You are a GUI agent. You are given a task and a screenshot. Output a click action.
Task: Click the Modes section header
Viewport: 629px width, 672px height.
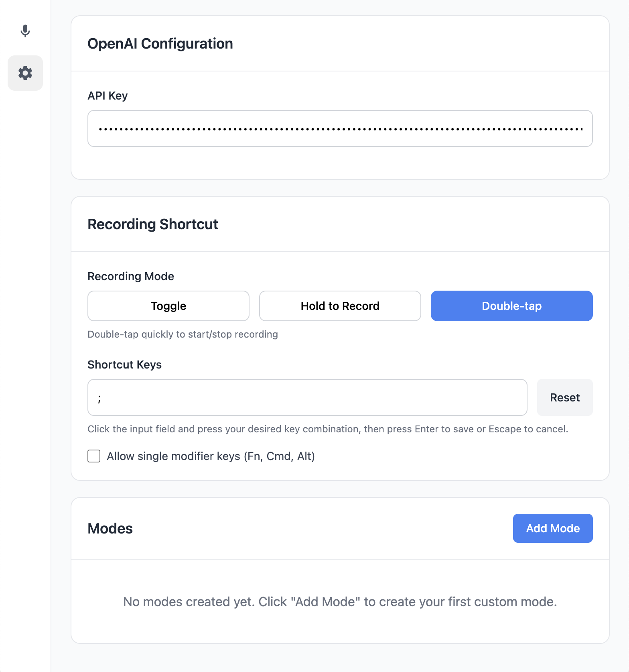tap(110, 528)
